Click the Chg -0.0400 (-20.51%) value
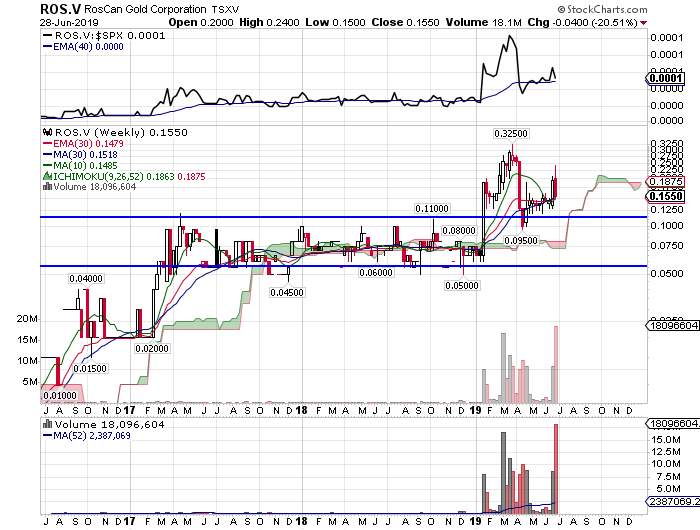Screen dimensions: 700x530 (583, 22)
